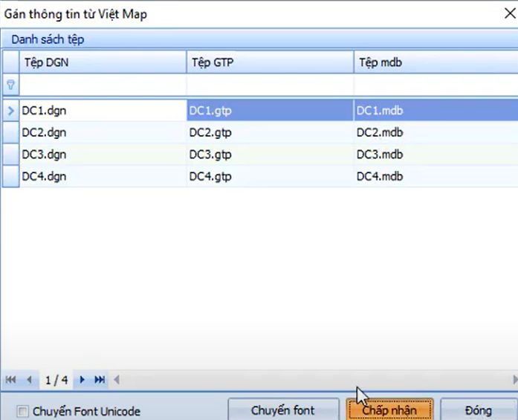Click the Danh sách tệp group header
The height and width of the screenshot is (420, 518).
[259, 39]
